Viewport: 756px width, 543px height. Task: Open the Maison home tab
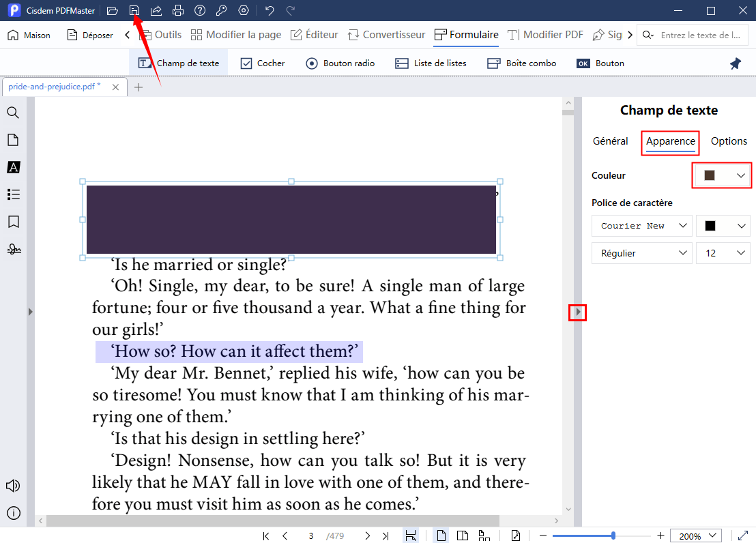coord(29,35)
